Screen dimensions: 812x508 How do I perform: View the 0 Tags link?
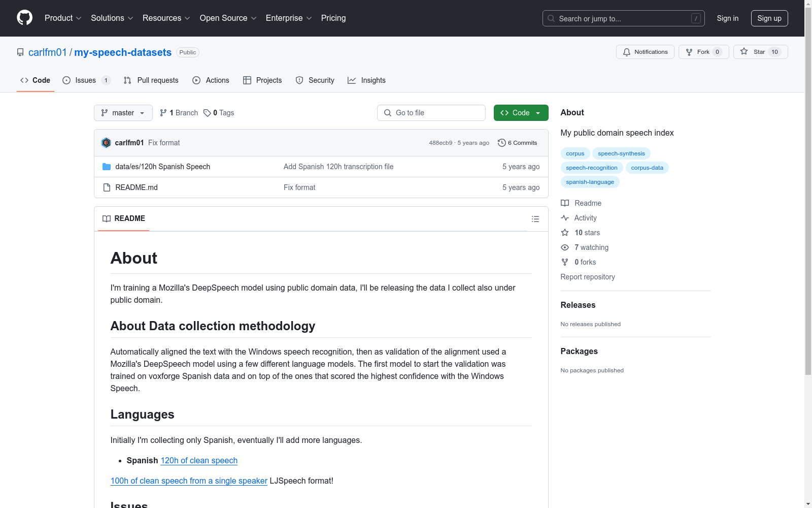click(x=219, y=113)
